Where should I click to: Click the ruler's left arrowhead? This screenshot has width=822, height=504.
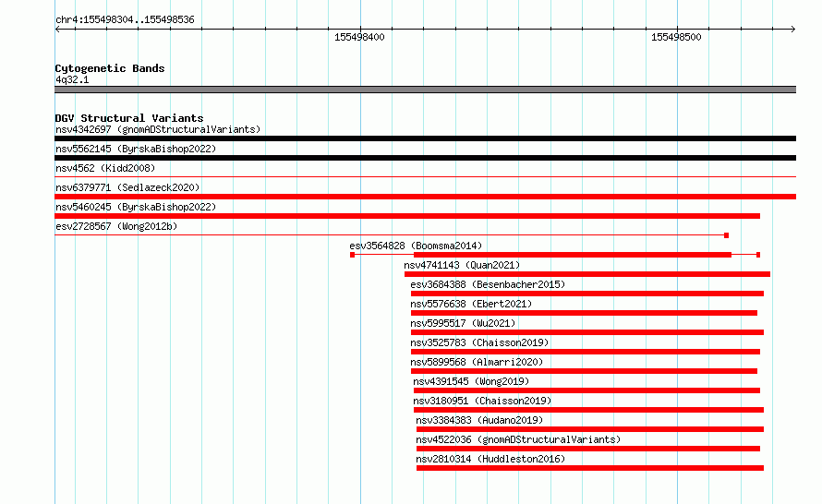click(57, 30)
